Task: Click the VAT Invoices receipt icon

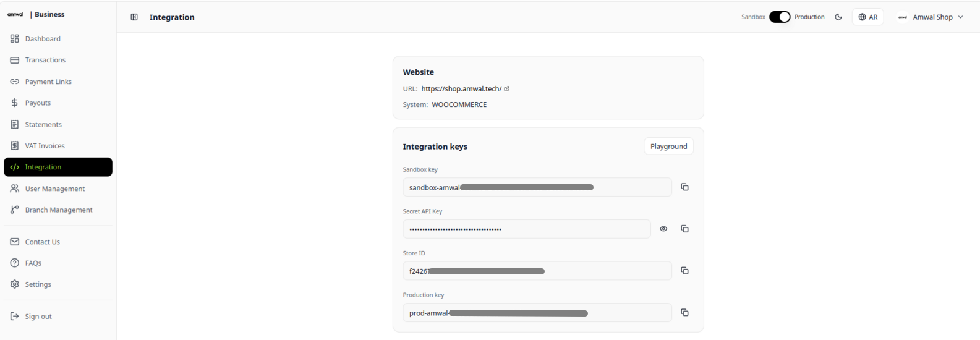Action: (15, 146)
